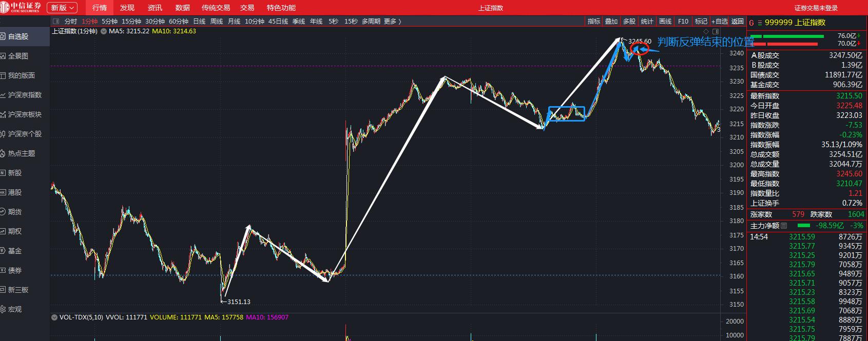Click 叠加 overlay button
Image resolution: width=868 pixels, height=341 pixels.
coord(611,21)
